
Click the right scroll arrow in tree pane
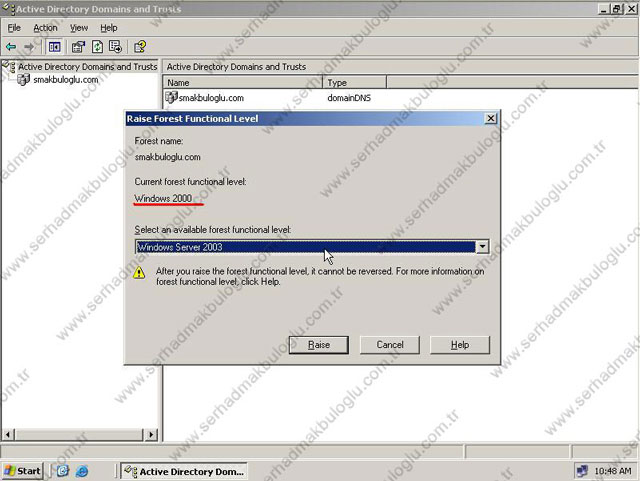pyautogui.click(x=151, y=434)
